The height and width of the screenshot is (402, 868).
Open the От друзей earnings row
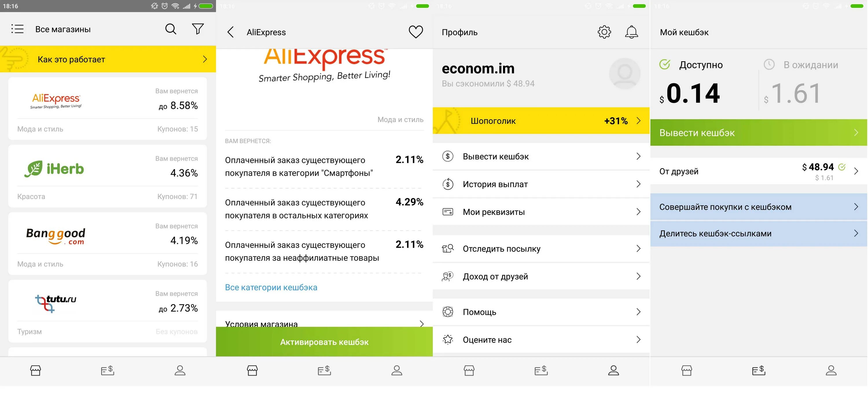758,171
